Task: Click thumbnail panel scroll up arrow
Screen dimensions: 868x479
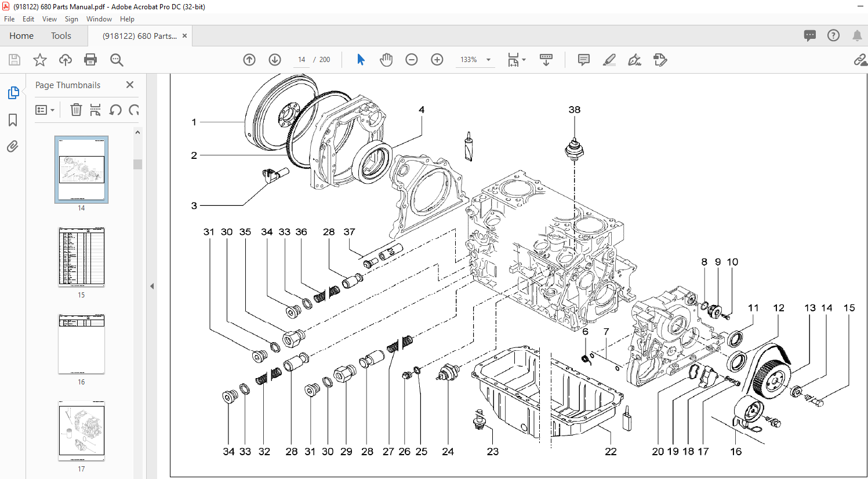Action: click(138, 133)
